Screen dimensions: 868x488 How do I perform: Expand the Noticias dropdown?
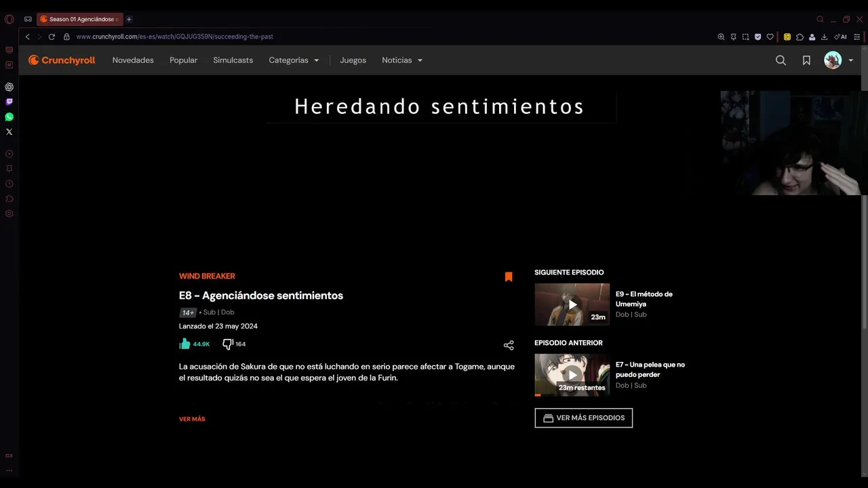(x=402, y=60)
